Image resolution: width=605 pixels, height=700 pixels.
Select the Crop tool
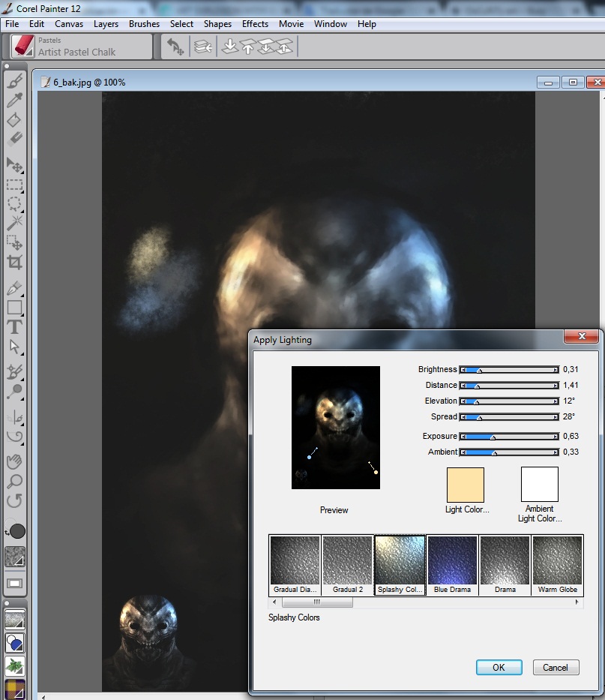click(x=14, y=262)
